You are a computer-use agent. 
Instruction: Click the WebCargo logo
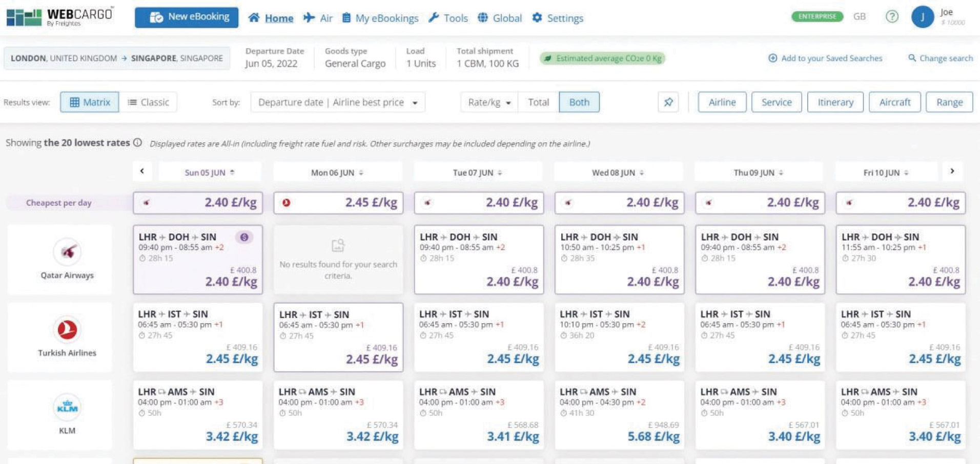(x=59, y=17)
